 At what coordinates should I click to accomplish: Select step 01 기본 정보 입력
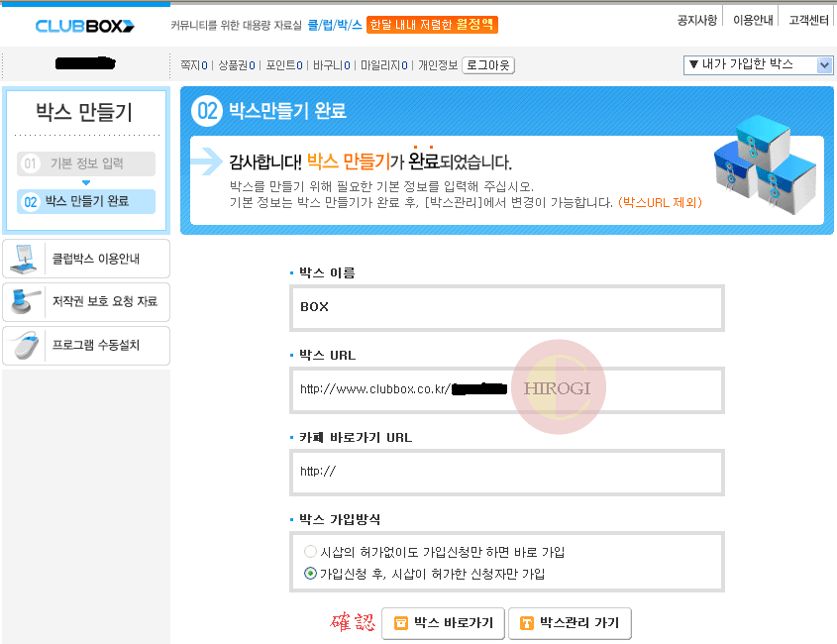click(86, 163)
